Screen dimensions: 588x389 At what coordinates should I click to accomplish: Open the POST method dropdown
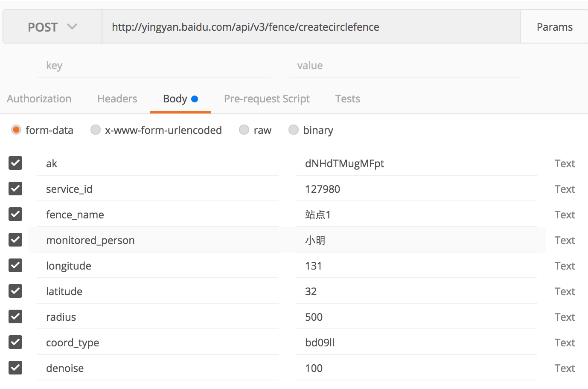pos(52,27)
